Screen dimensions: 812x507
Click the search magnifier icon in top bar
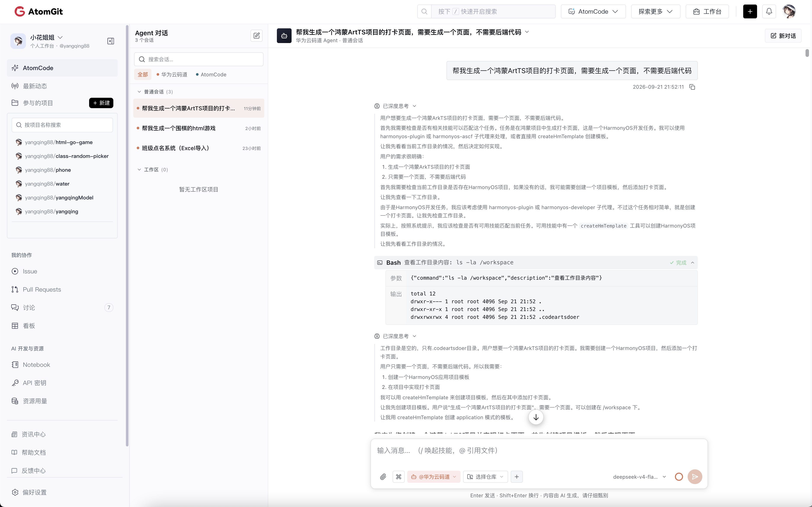pos(424,11)
